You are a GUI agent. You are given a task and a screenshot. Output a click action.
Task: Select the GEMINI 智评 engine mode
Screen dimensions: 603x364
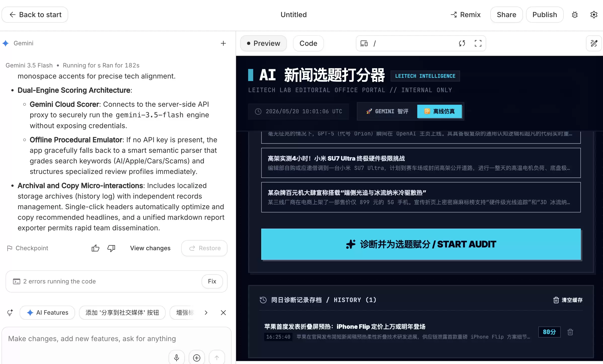(387, 111)
